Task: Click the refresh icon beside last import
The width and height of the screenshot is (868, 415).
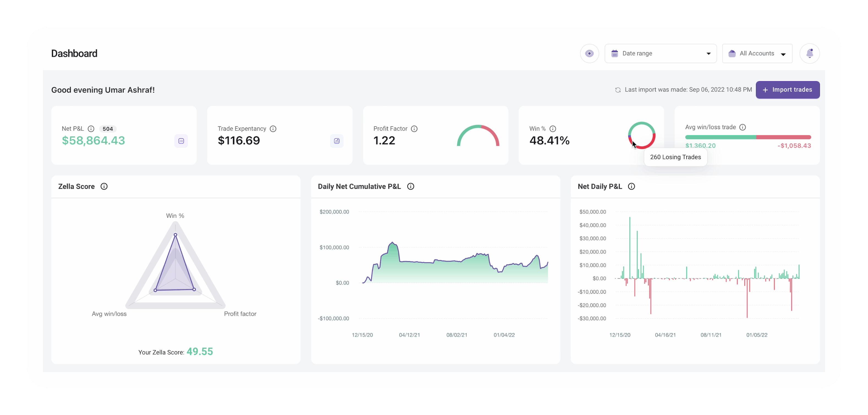Action: (x=618, y=90)
